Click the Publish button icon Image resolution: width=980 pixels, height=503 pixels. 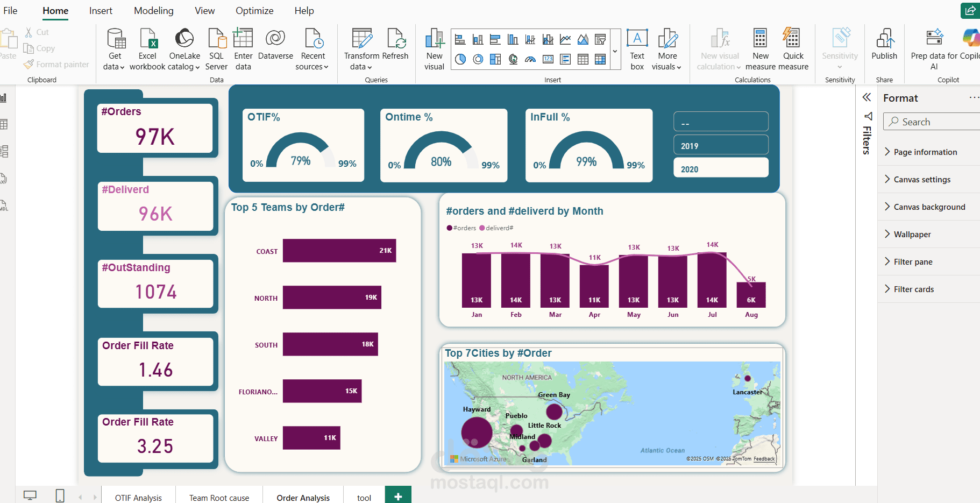[x=885, y=38]
